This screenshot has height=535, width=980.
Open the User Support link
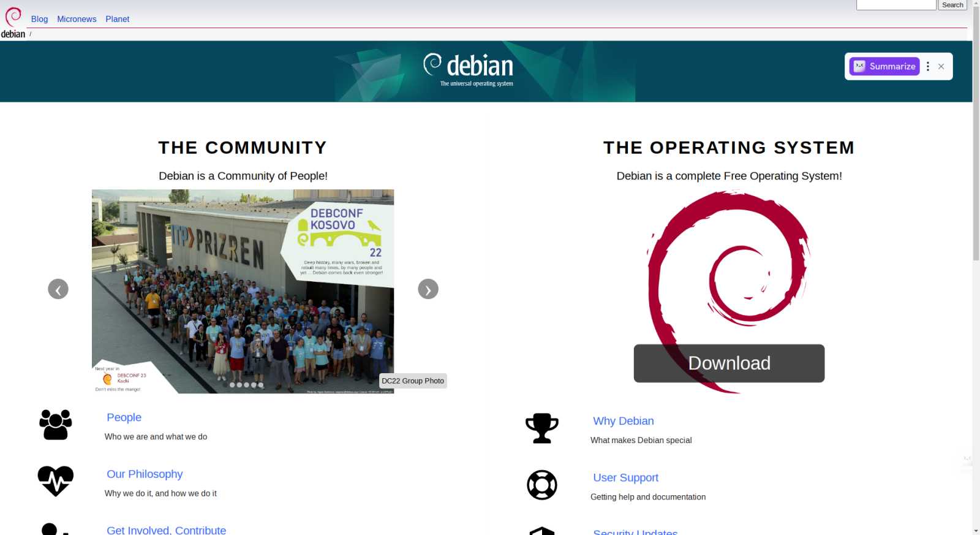click(625, 477)
